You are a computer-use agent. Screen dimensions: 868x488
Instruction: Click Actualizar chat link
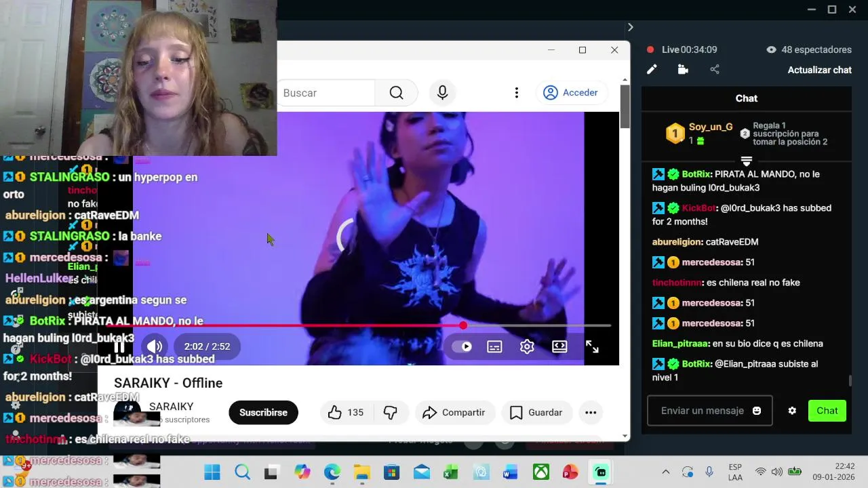(x=819, y=70)
